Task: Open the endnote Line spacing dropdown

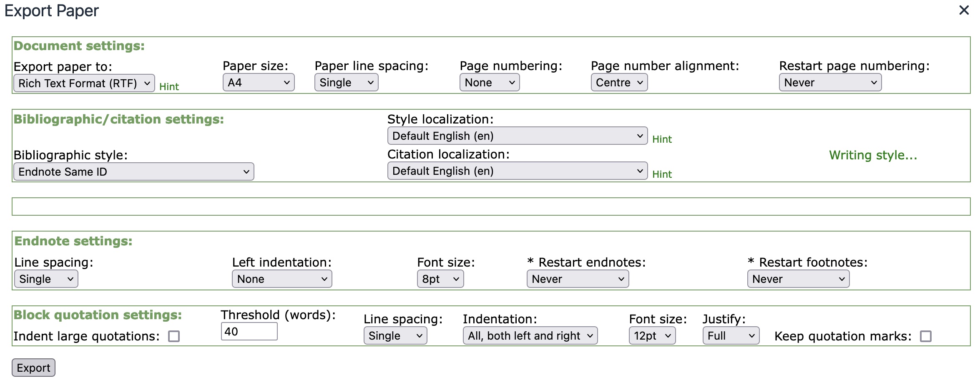Action: 45,279
